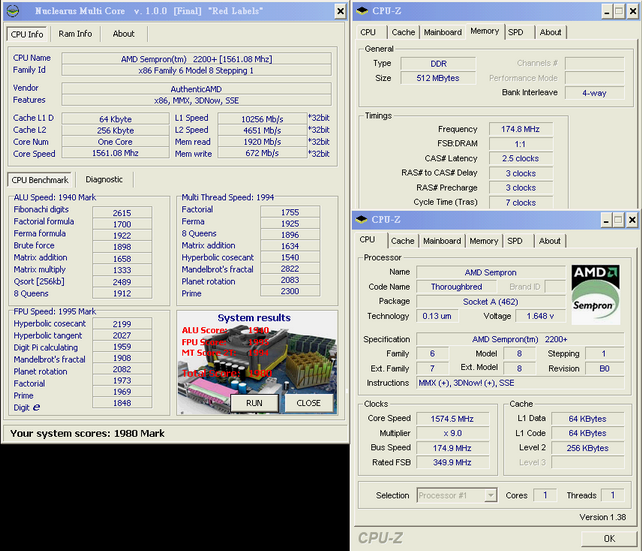Click Bank Interleave 4-way value
642x551 pixels.
[x=595, y=93]
